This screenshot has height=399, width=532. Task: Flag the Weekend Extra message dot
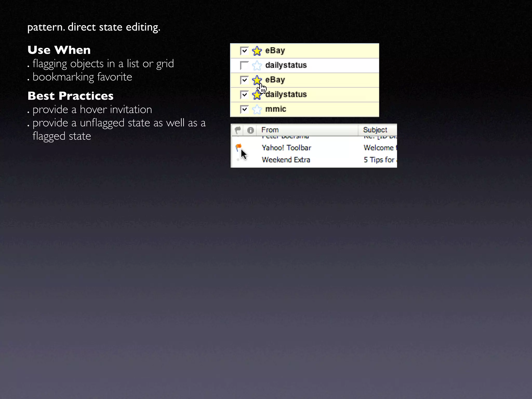(x=238, y=159)
